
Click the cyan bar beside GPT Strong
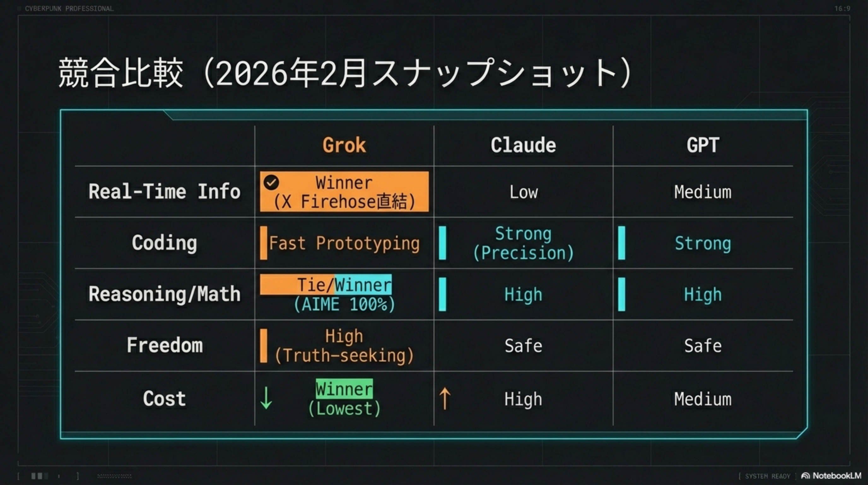[622, 243]
